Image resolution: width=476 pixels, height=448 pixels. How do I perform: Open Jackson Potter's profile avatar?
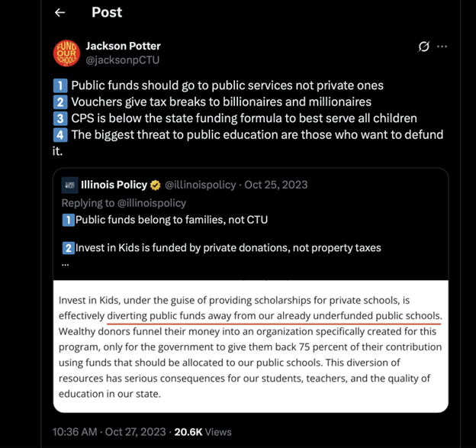click(66, 53)
